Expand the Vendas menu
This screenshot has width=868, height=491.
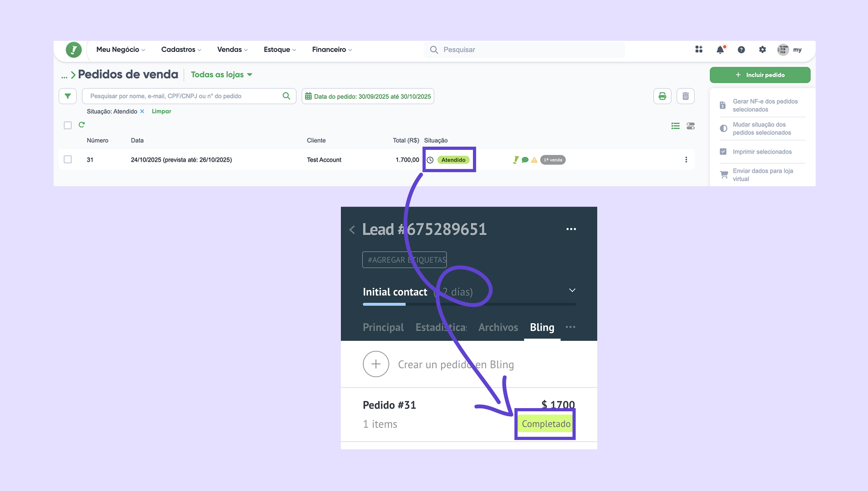tap(232, 49)
